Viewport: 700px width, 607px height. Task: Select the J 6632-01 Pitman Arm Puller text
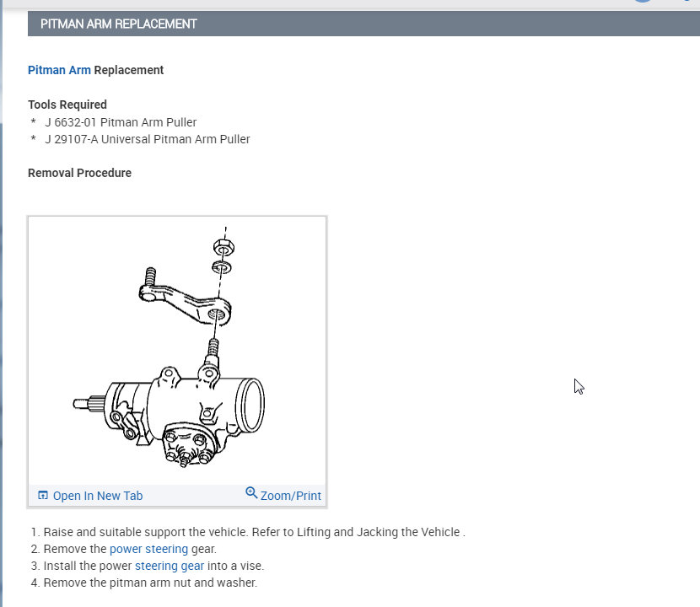121,122
